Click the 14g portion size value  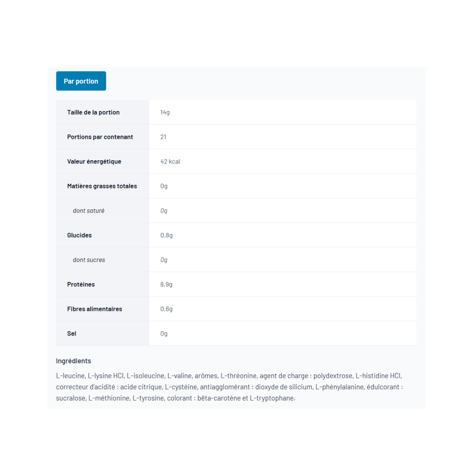165,112
